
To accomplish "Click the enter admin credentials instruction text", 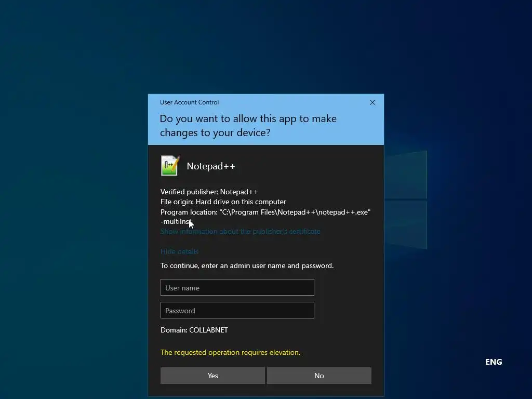I will pos(247,265).
